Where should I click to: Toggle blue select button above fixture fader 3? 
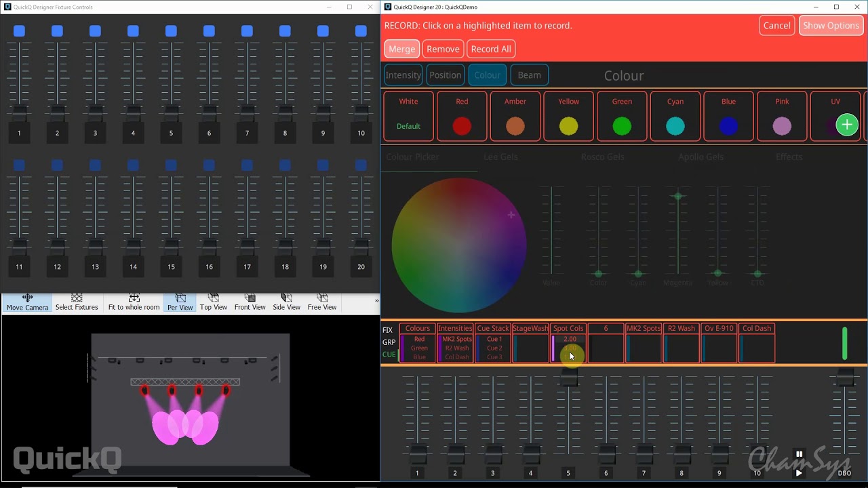[95, 30]
